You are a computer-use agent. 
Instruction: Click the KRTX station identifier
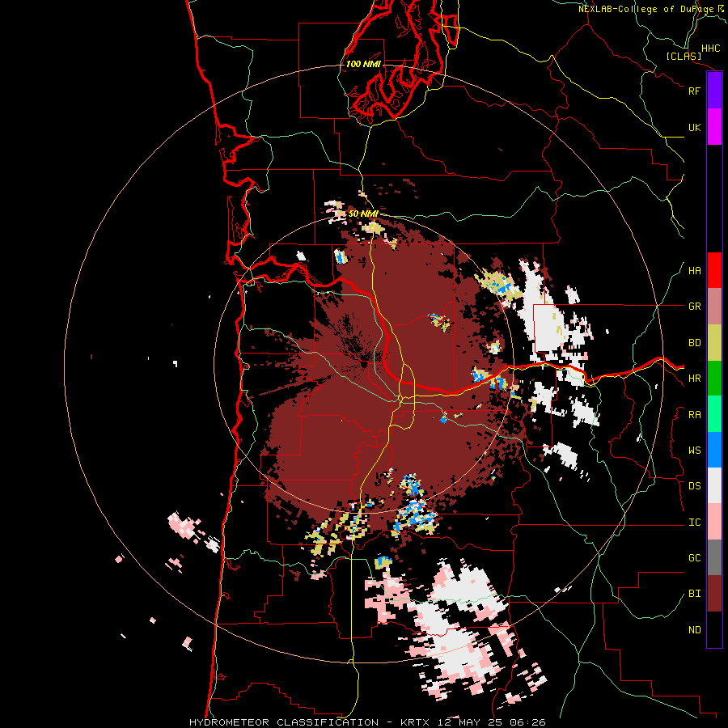point(416,722)
